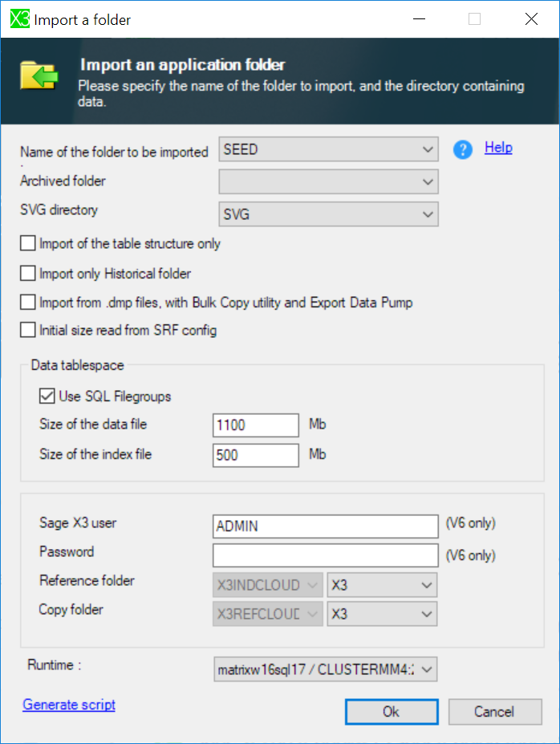
Task: Expand the Archived folder dropdown
Action: click(x=328, y=181)
